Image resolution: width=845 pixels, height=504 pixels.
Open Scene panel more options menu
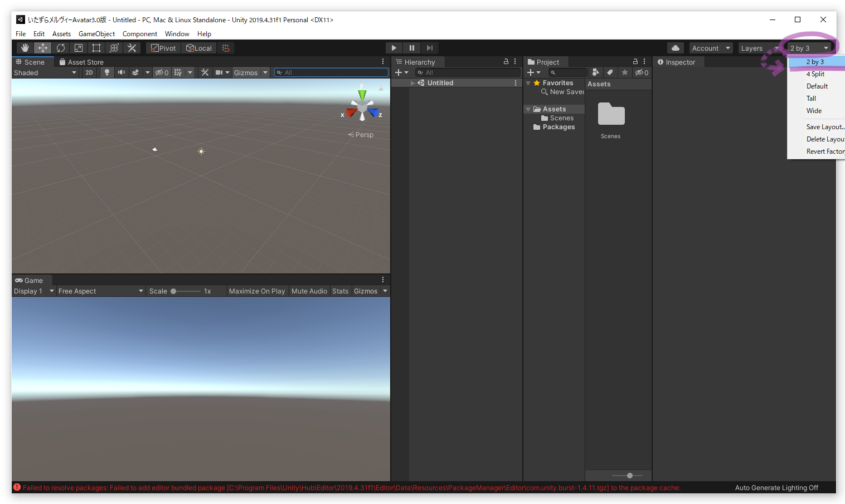[x=383, y=62]
